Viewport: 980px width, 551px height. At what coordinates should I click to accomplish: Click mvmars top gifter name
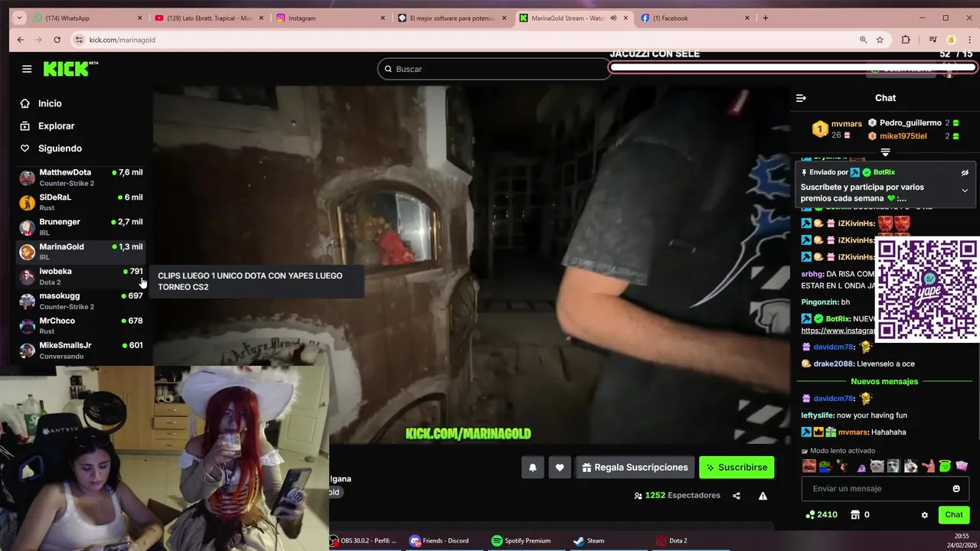pyautogui.click(x=847, y=123)
